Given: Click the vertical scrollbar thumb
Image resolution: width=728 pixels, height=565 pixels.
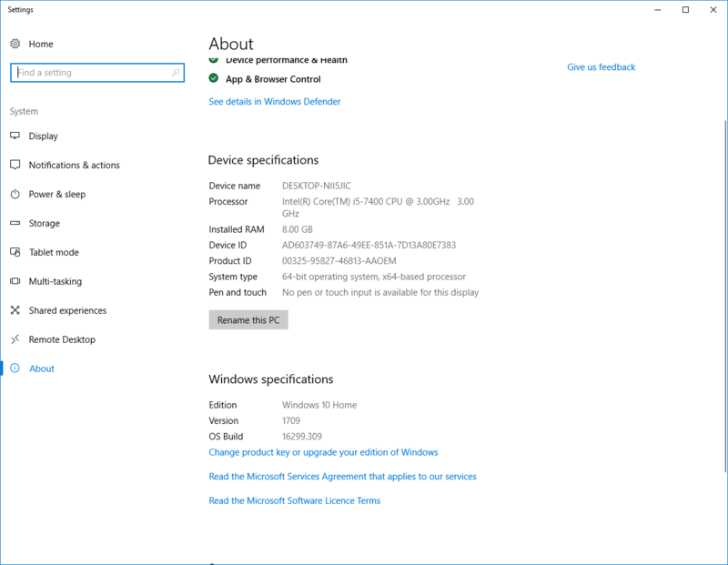Looking at the screenshot, I should [x=725, y=296].
